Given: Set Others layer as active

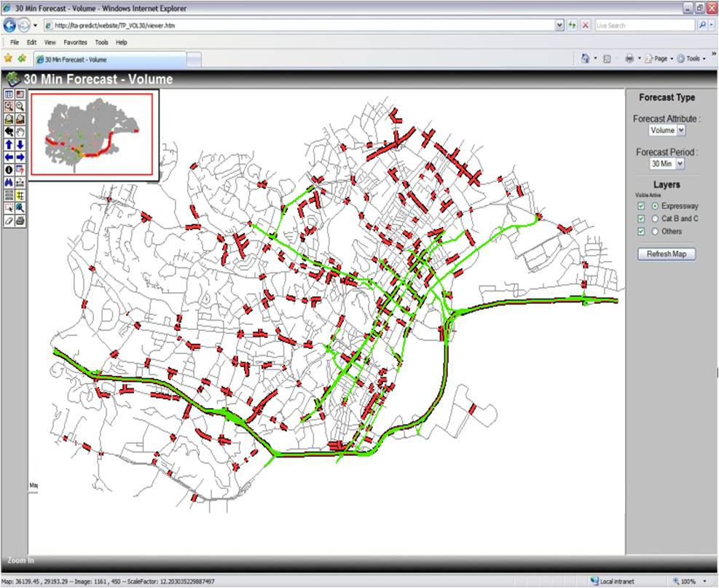Looking at the screenshot, I should click(x=655, y=232).
